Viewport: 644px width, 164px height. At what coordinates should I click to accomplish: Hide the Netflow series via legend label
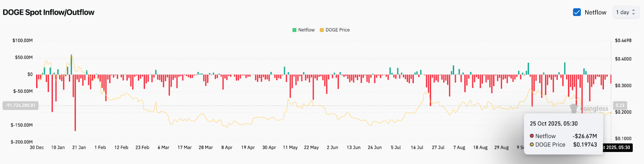click(x=306, y=30)
